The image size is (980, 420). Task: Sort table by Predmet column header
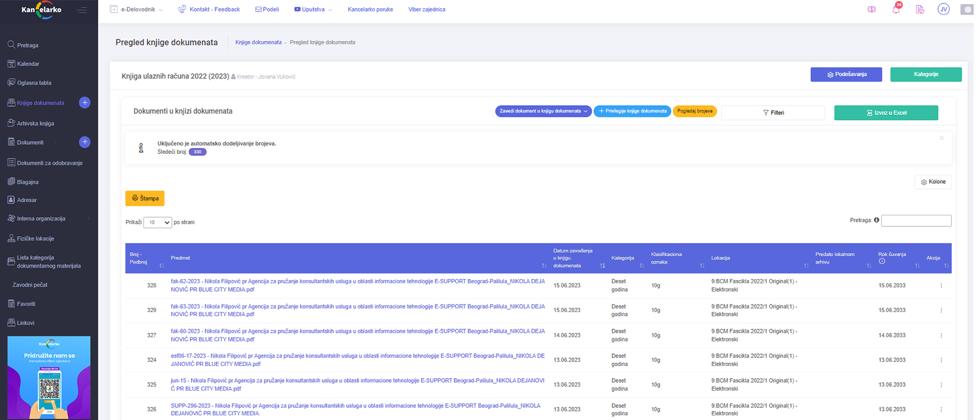181,258
